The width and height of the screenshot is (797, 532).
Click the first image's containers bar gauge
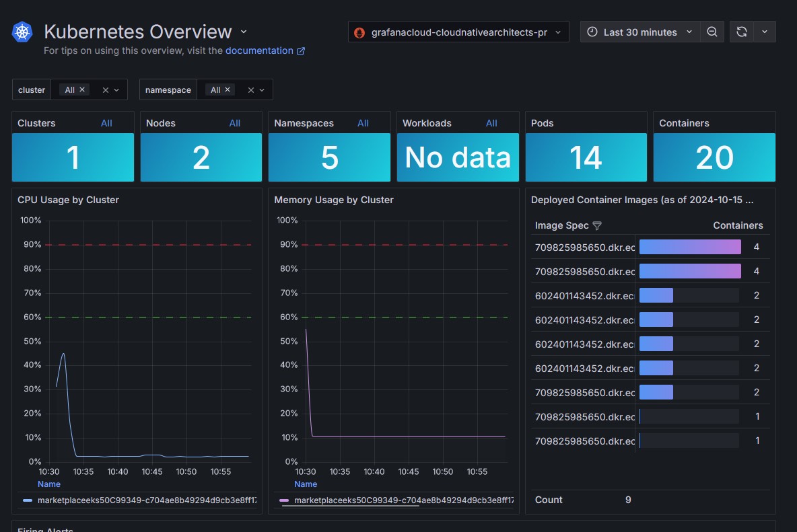[689, 248]
